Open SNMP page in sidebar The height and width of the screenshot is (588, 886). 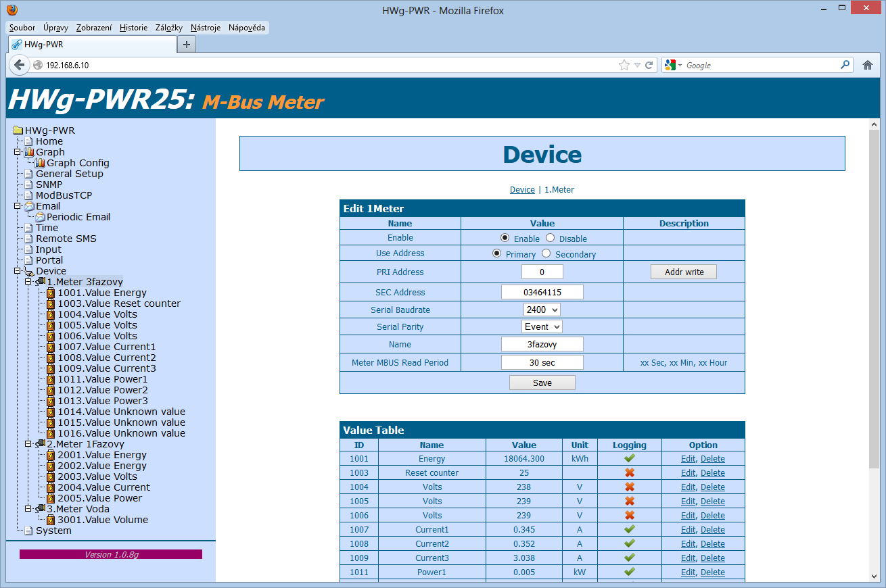click(x=49, y=185)
